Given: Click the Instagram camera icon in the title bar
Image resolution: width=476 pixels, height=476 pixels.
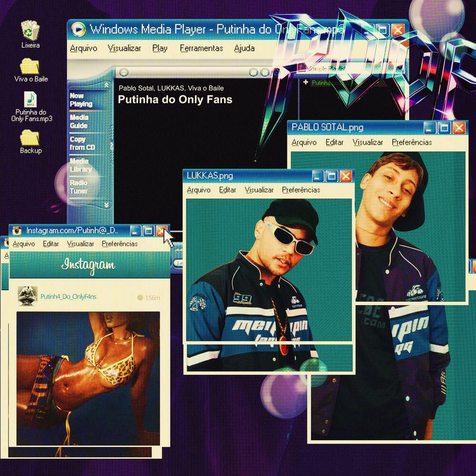Looking at the screenshot, I should [16, 230].
